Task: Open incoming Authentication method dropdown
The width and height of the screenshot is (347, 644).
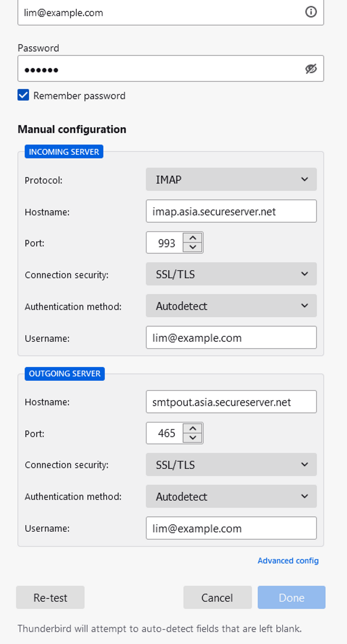Action: [x=231, y=306]
